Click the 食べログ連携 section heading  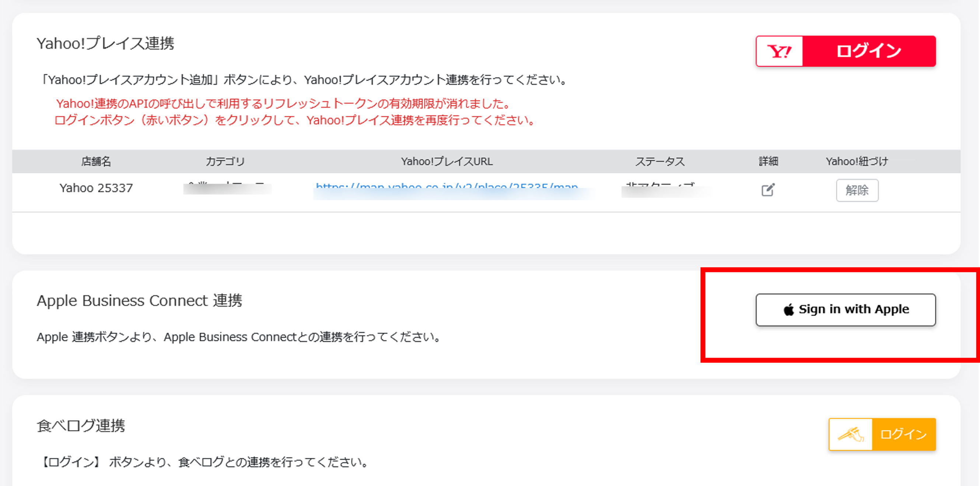81,426
